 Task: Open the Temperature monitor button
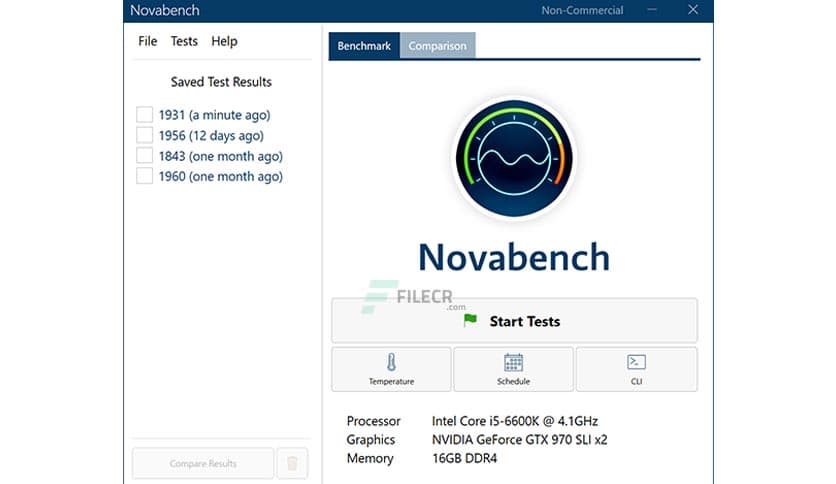(391, 369)
